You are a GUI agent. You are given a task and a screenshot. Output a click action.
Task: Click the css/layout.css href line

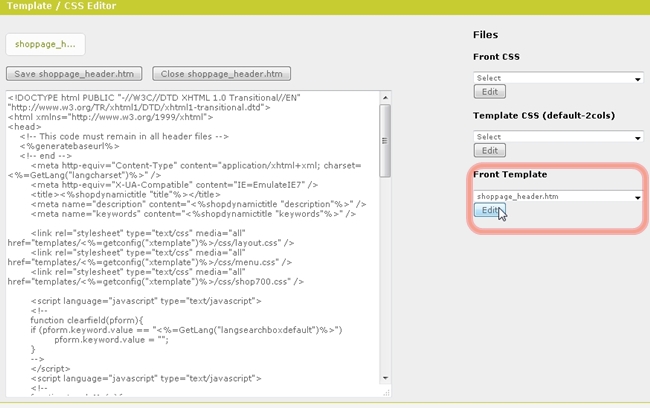point(151,243)
